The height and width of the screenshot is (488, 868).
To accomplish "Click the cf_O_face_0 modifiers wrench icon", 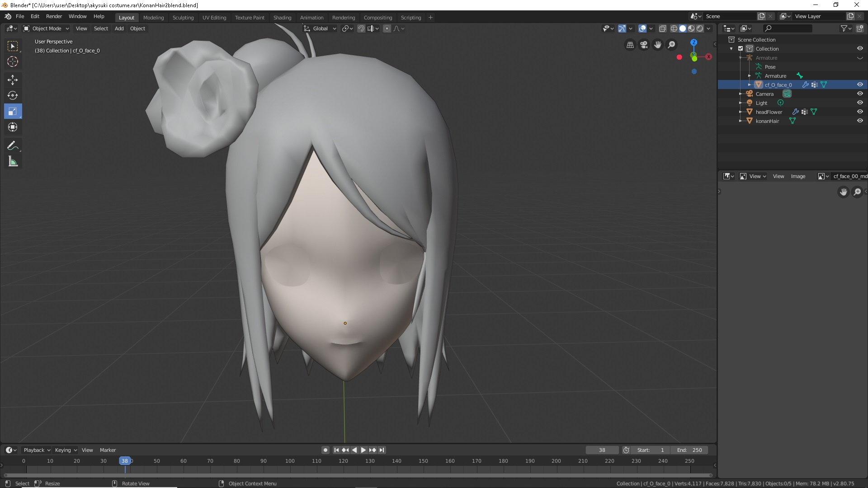I will pos(805,85).
